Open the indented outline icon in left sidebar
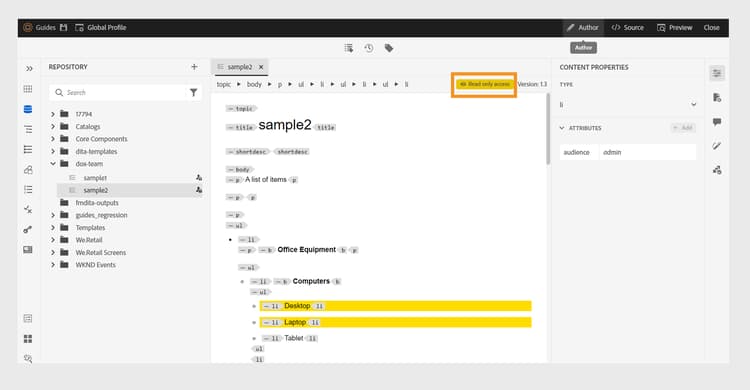The height and width of the screenshot is (390, 750). click(x=28, y=129)
